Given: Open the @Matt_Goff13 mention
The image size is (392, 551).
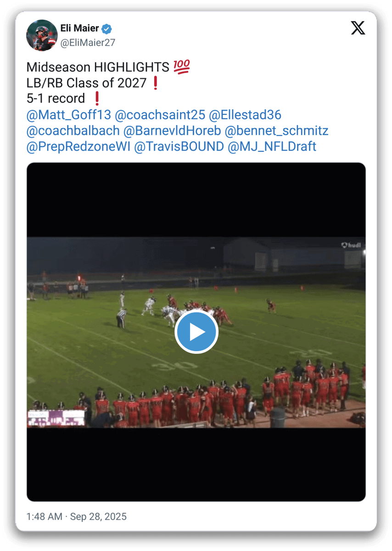Looking at the screenshot, I should (69, 115).
